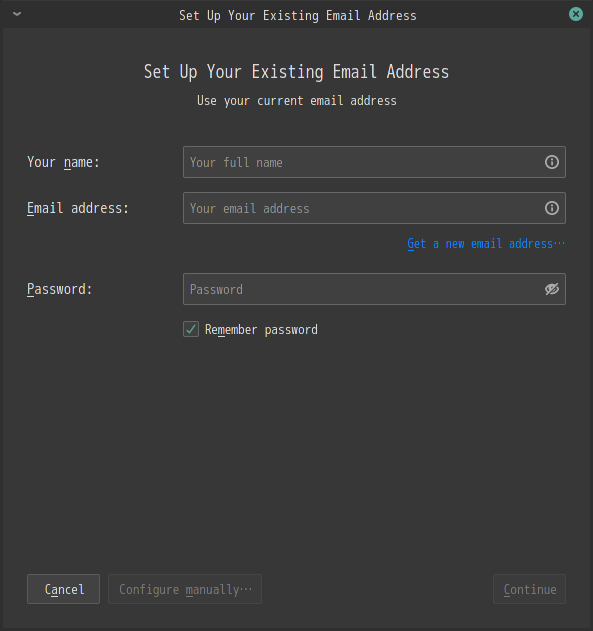Click the Use your current email address subtitle
This screenshot has height=631, width=593.
(x=296, y=101)
